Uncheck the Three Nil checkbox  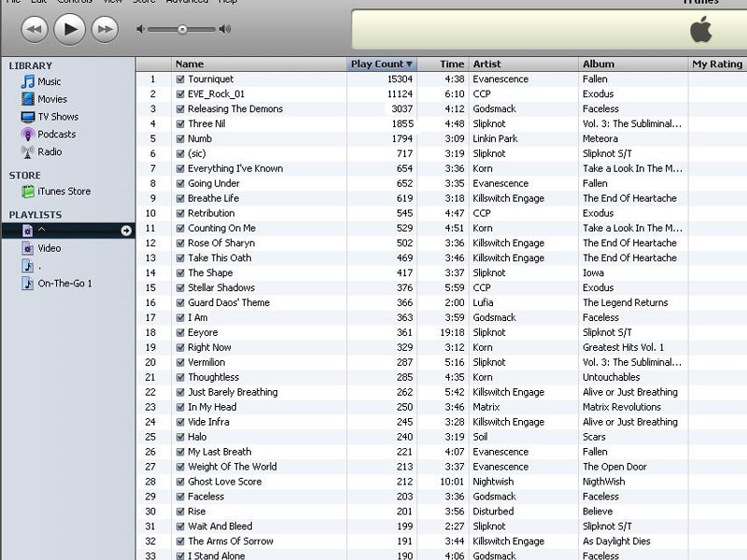tap(180, 124)
